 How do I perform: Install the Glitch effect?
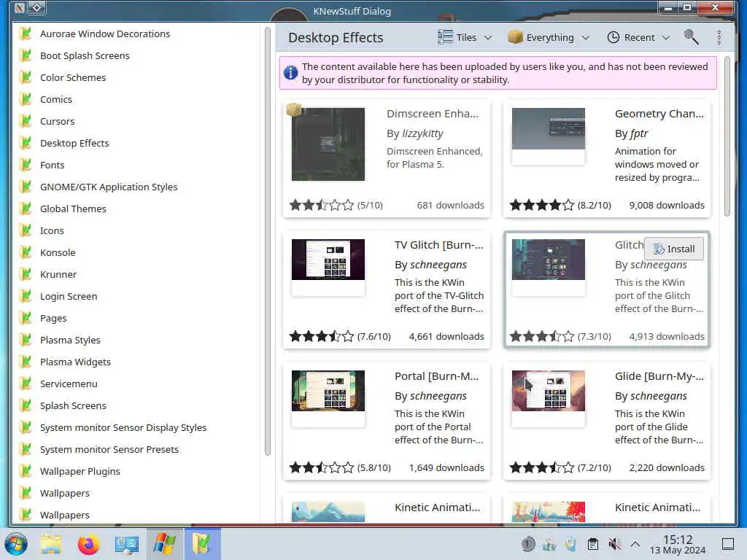tap(673, 249)
